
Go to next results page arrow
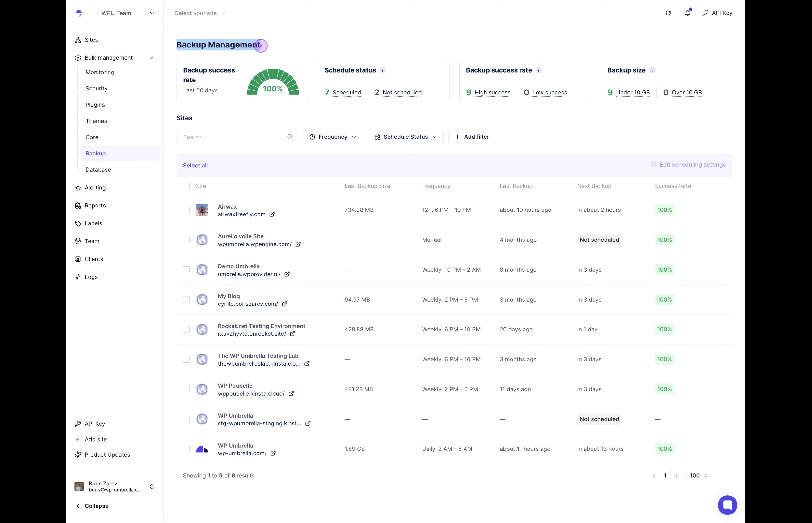tap(677, 476)
